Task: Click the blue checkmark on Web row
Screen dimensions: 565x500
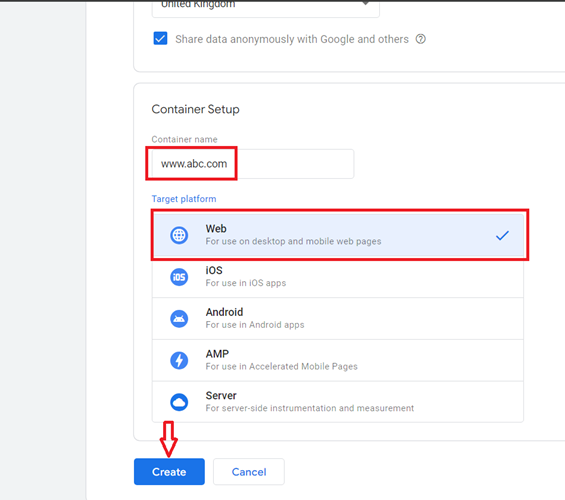Action: click(x=502, y=235)
